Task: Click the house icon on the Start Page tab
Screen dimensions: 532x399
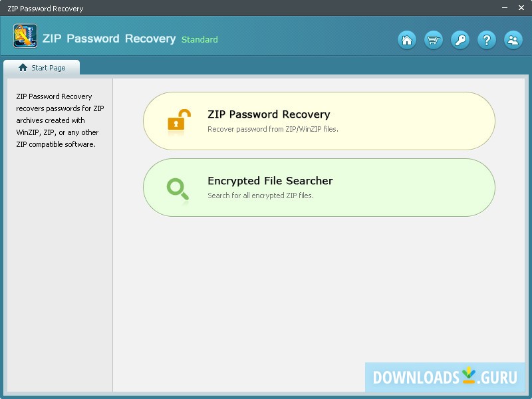Action: (x=23, y=68)
